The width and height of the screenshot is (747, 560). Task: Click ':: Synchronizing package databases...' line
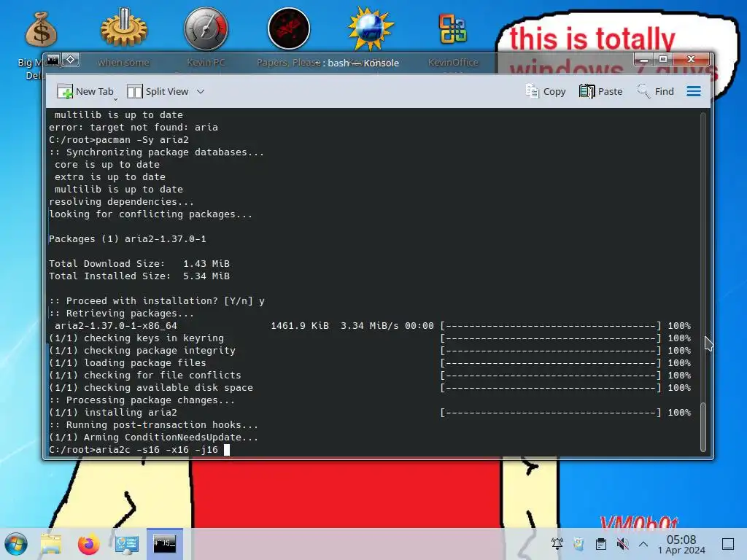click(156, 152)
